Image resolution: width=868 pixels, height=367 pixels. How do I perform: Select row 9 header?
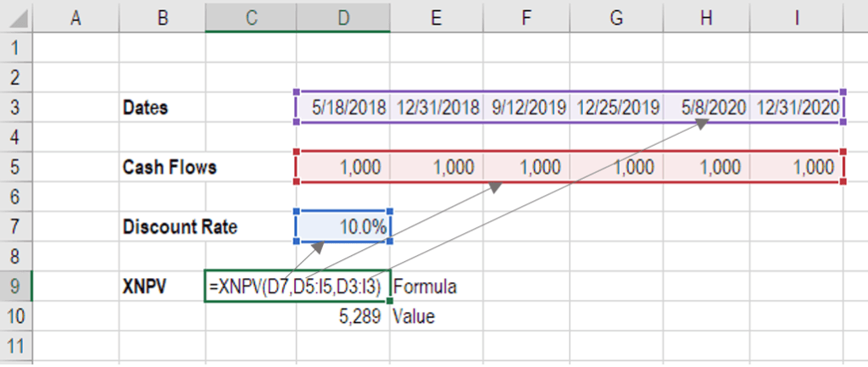[16, 286]
